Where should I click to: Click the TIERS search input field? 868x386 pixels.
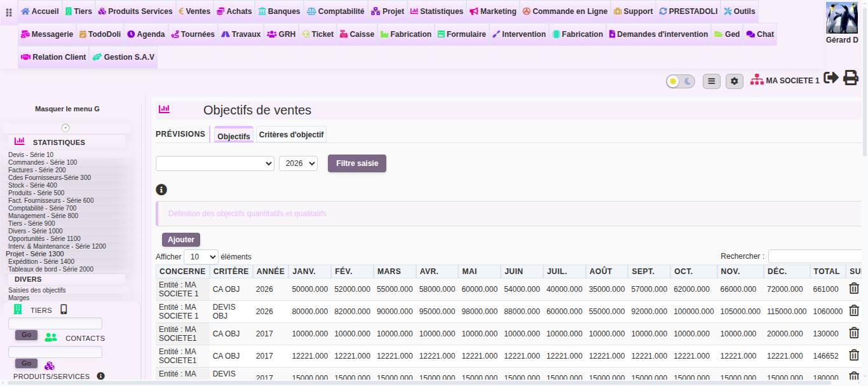pos(55,323)
